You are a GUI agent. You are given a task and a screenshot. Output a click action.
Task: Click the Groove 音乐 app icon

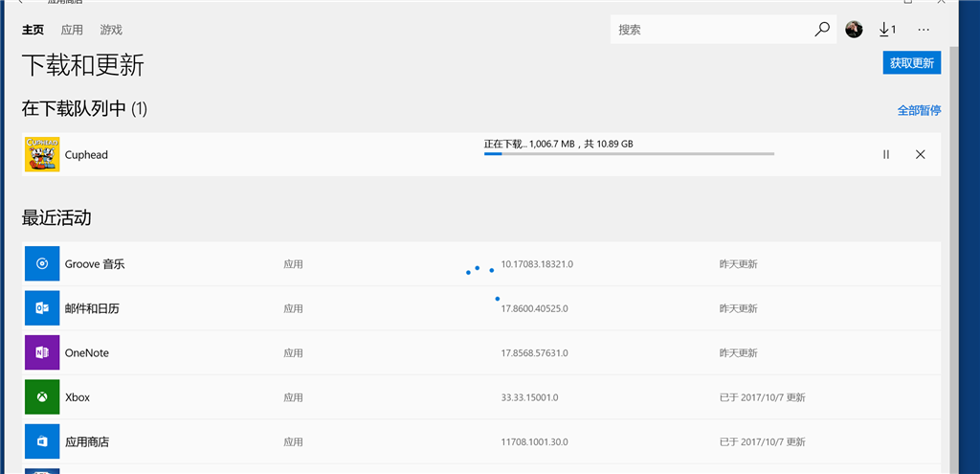click(42, 264)
